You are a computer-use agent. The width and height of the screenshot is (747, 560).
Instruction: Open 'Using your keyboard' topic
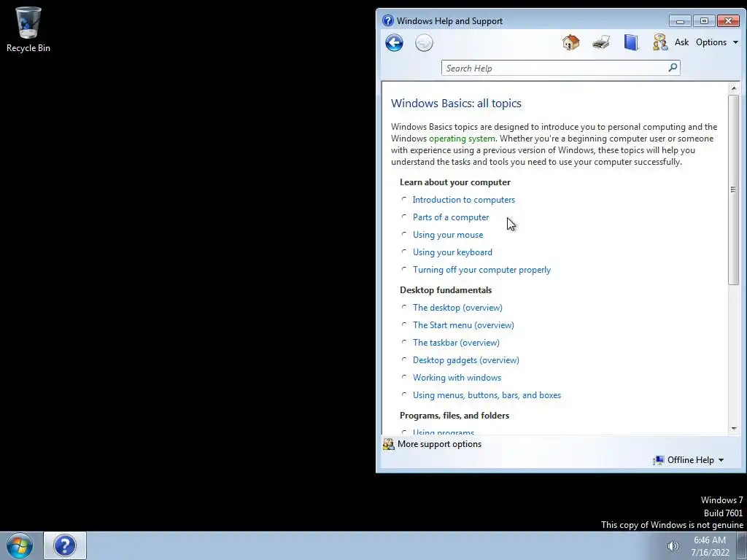click(x=452, y=252)
